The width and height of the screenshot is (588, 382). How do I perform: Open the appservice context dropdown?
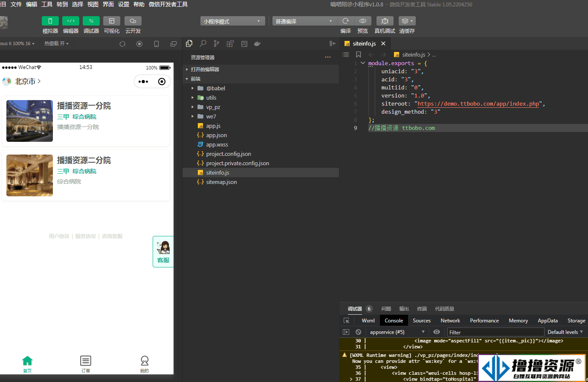(x=397, y=332)
